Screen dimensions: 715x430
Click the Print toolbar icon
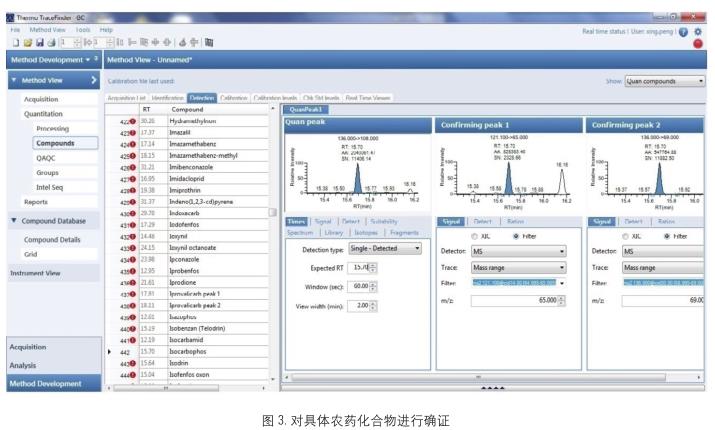[49, 41]
